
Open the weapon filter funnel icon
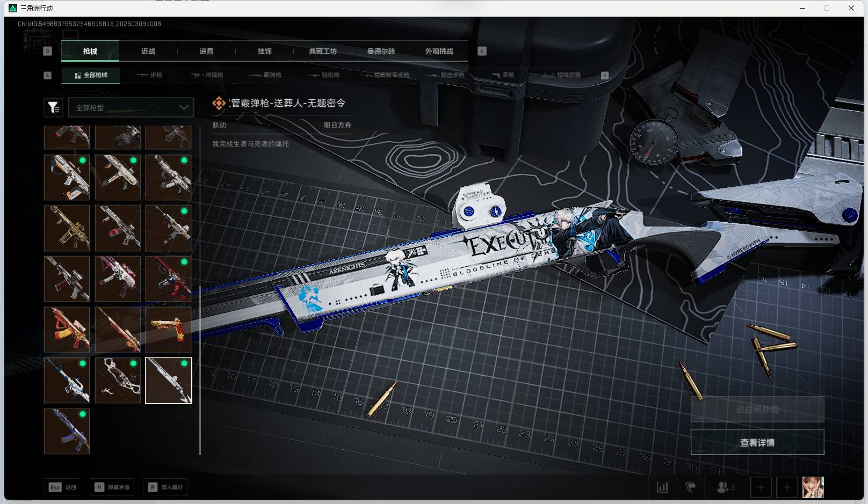pos(53,108)
